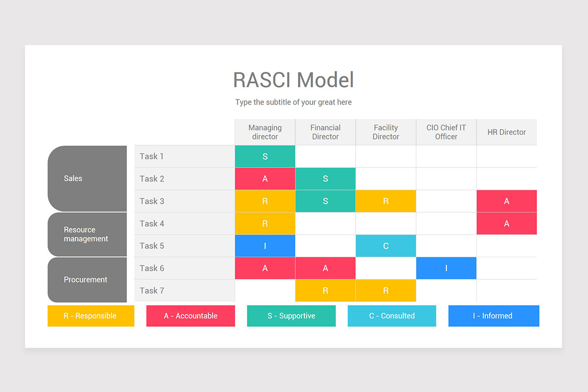This screenshot has width=588, height=392.
Task: Click the red A cell under Financial Director Task 6
Action: (325, 268)
